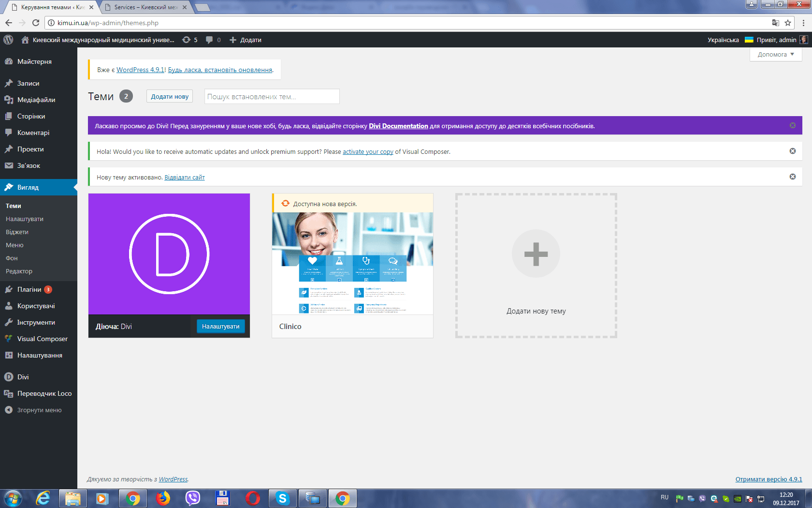Click the translate page icon in address bar

[776, 23]
